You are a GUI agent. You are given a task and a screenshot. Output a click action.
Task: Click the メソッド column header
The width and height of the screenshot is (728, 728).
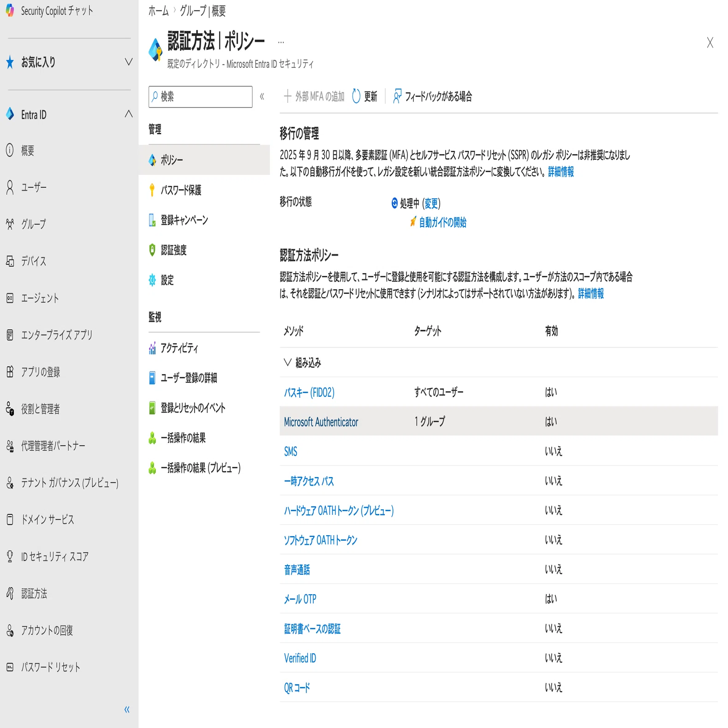pos(293,331)
